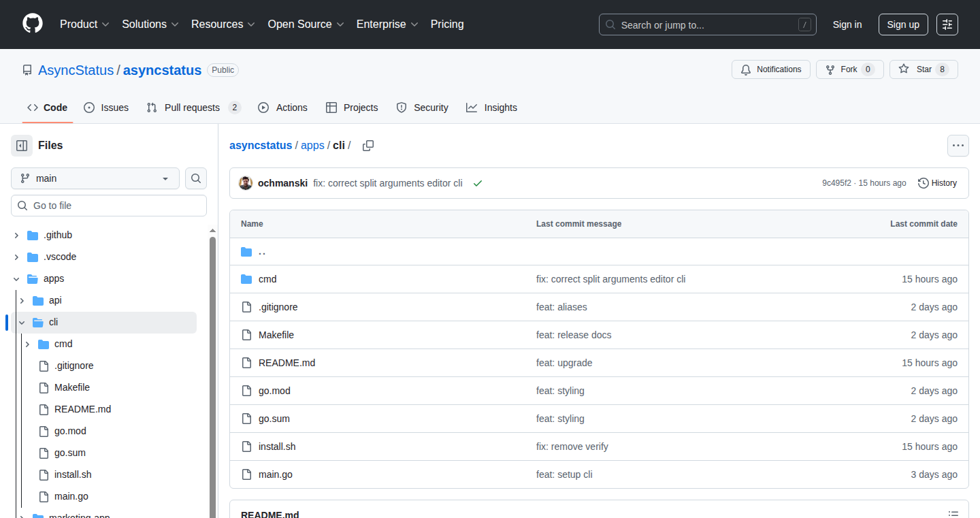Click in the Search or jump to field
980x518 pixels.
pyautogui.click(x=708, y=25)
